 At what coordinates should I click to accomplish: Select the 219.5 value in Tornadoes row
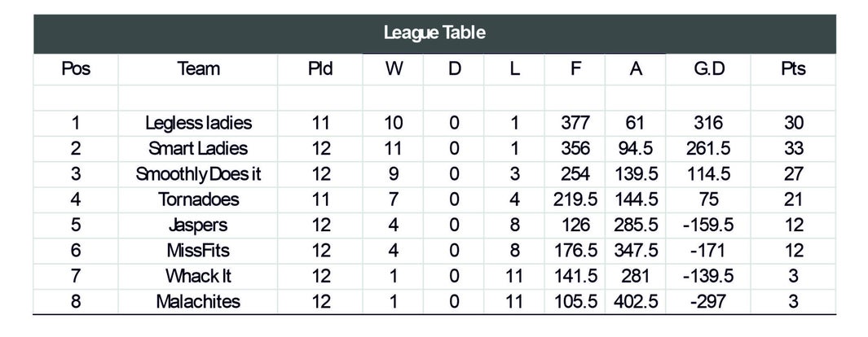pos(575,199)
